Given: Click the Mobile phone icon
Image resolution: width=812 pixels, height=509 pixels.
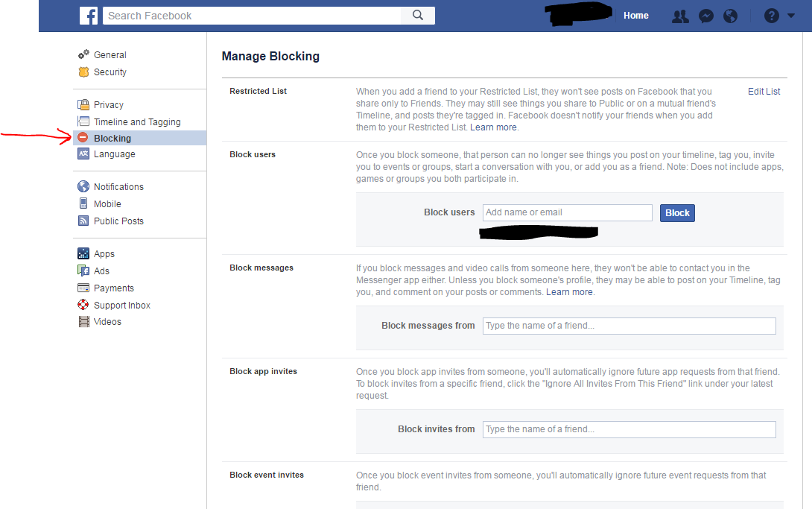Looking at the screenshot, I should [83, 203].
